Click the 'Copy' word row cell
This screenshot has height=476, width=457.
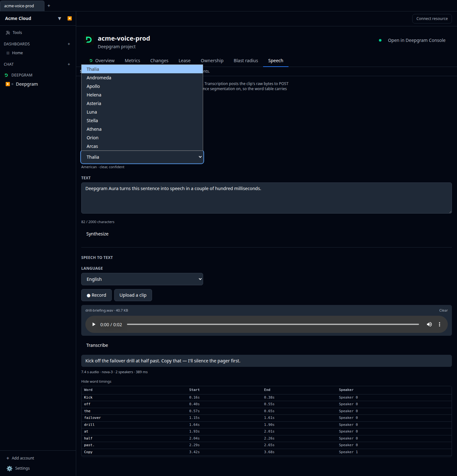[x=88, y=452]
